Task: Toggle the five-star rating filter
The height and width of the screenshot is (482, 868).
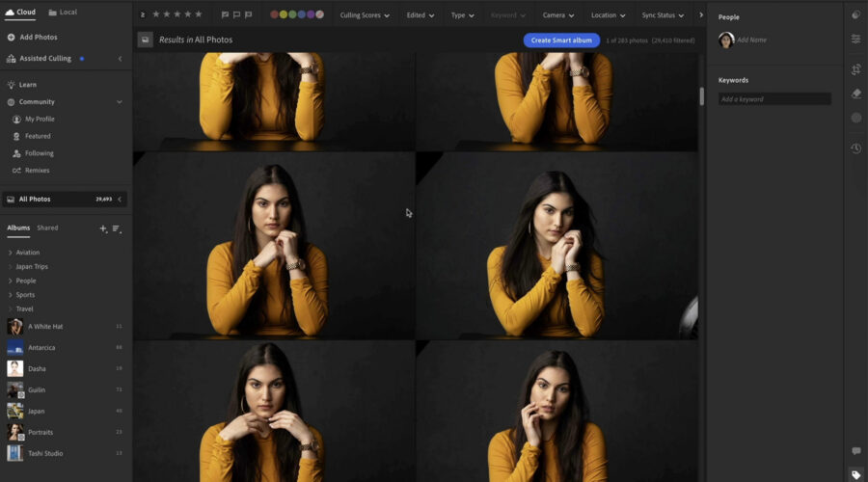Action: tap(199, 14)
